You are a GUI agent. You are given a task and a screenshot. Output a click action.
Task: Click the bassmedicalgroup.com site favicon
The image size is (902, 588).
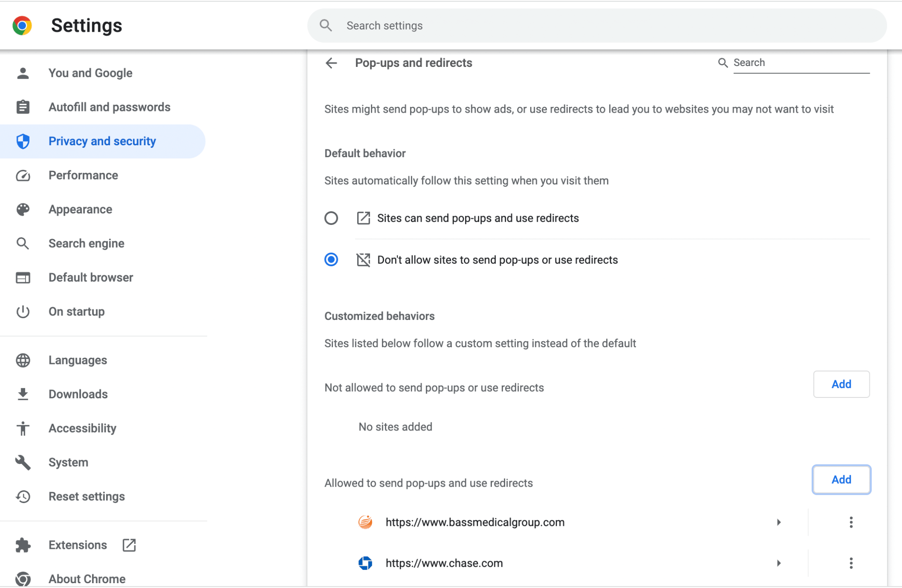[x=365, y=522]
